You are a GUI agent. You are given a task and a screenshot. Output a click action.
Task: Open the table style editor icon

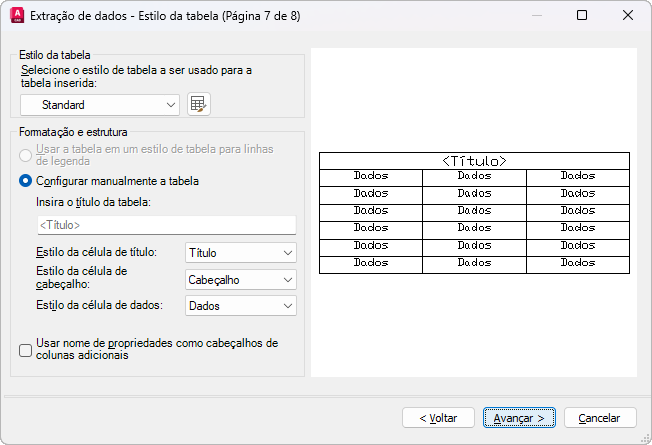(199, 104)
